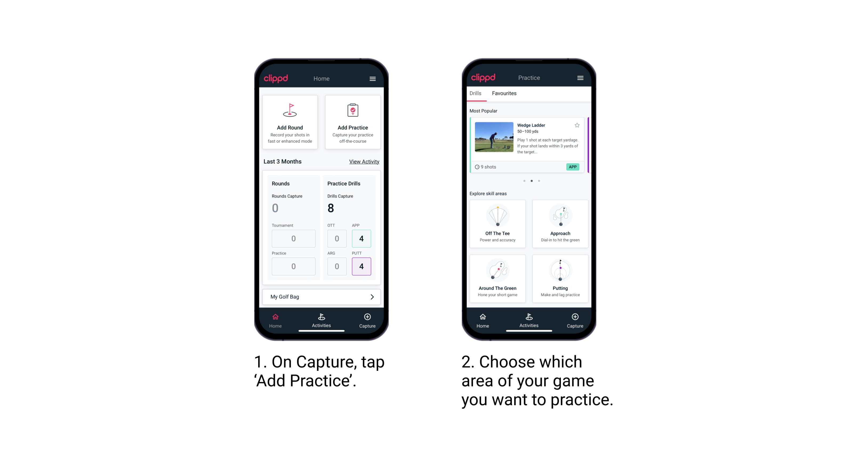
Task: Select the Drills tab
Action: click(476, 94)
